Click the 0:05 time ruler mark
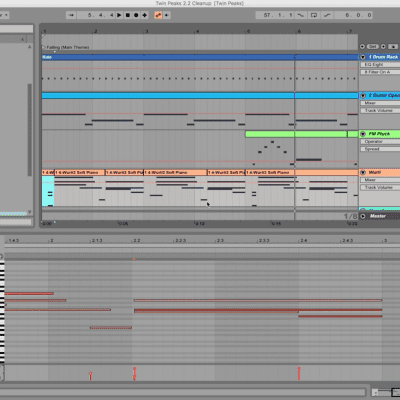400x400 pixels. click(123, 223)
